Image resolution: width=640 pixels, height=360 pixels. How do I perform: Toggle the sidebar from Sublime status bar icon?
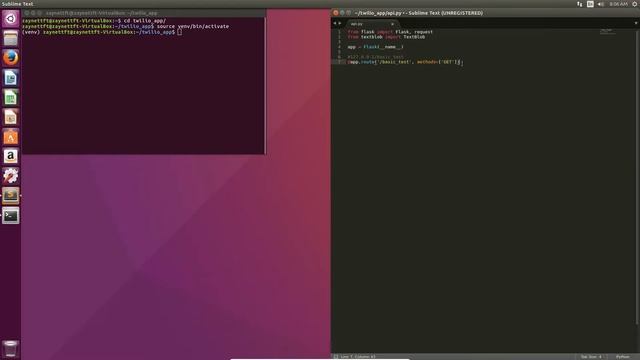(336, 357)
